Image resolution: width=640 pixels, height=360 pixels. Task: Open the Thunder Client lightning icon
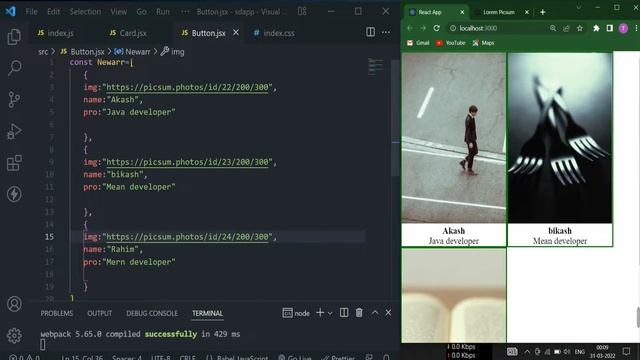[x=14, y=194]
